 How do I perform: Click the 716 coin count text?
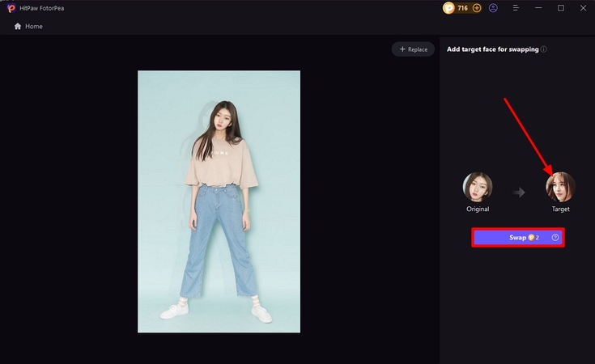click(462, 8)
